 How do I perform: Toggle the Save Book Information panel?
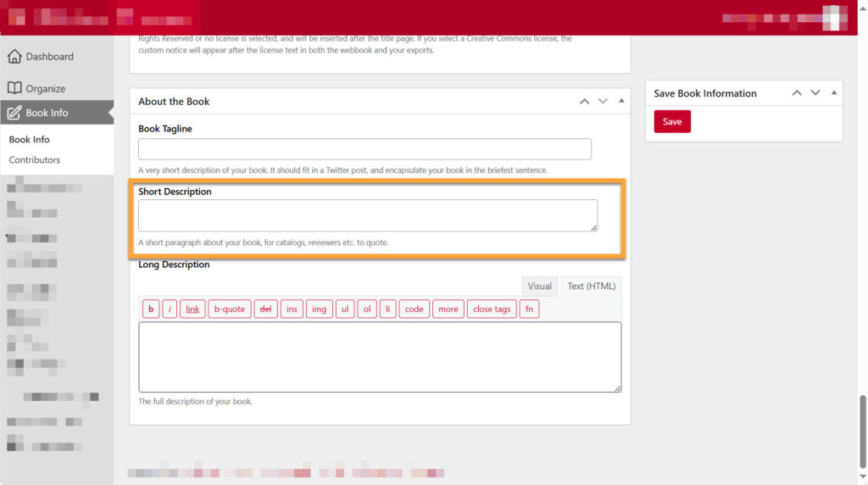point(834,92)
